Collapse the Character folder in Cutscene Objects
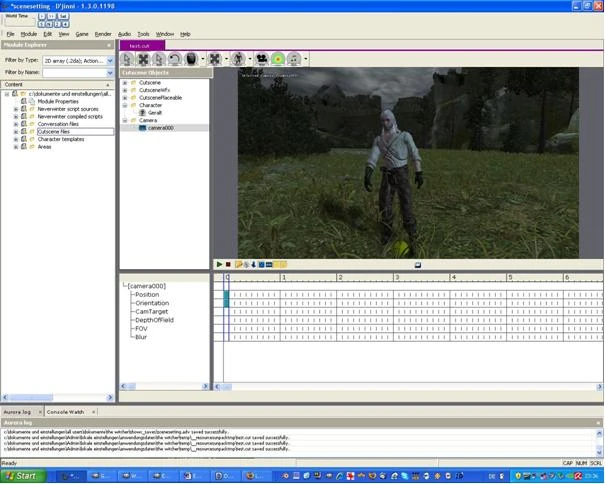The image size is (605, 484). (125, 105)
